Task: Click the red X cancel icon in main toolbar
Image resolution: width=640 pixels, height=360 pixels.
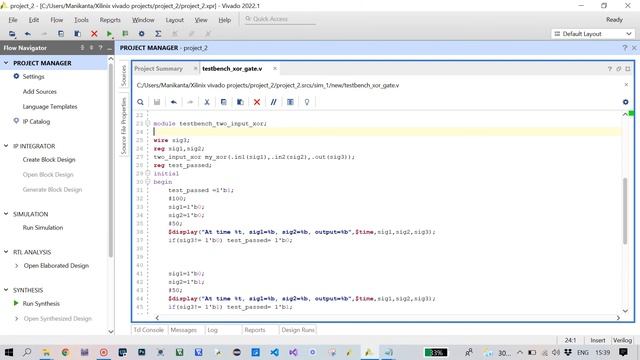Action: (x=94, y=34)
